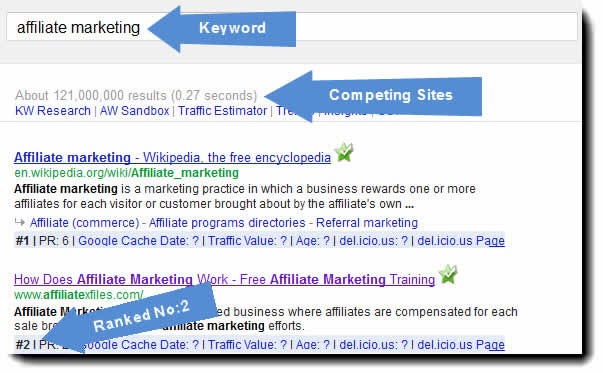Viewport: 603px width, 373px height.
Task: Check Age for result #1
Action: (313, 241)
